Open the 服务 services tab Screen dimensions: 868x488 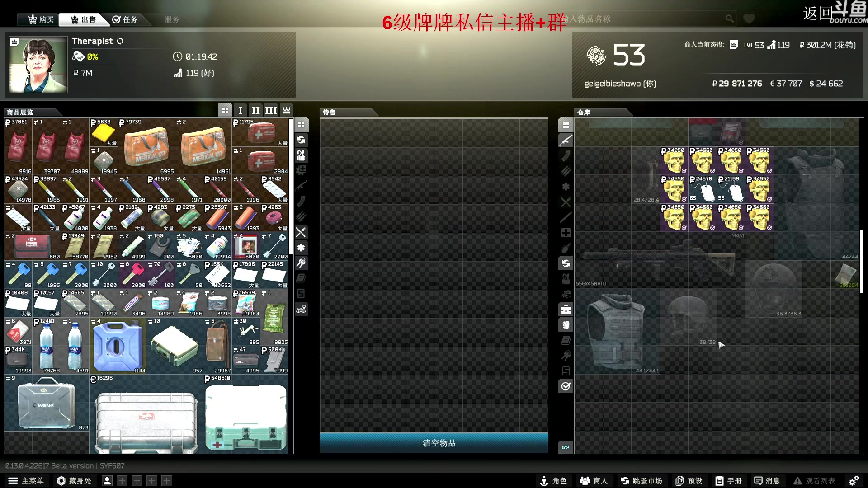172,19
